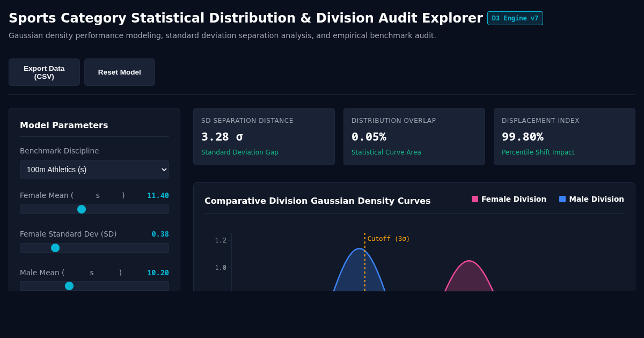The image size is (644, 338).
Task: Click the pink Female Division legend swatch
Action: [475, 199]
